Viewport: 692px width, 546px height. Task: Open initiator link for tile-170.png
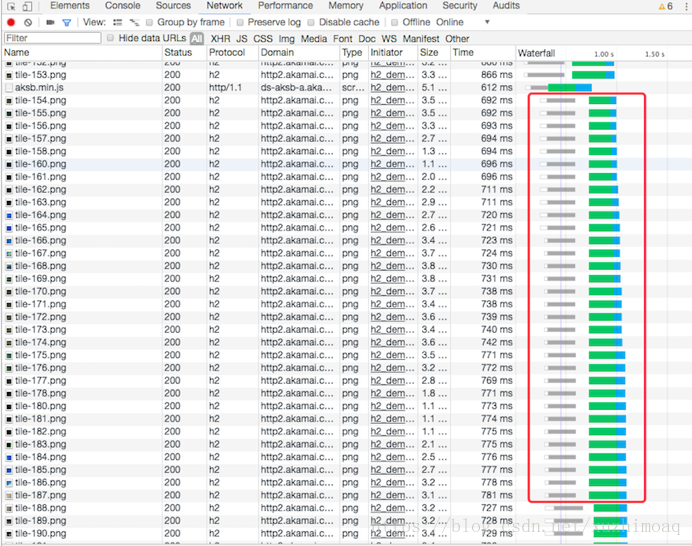click(x=392, y=292)
